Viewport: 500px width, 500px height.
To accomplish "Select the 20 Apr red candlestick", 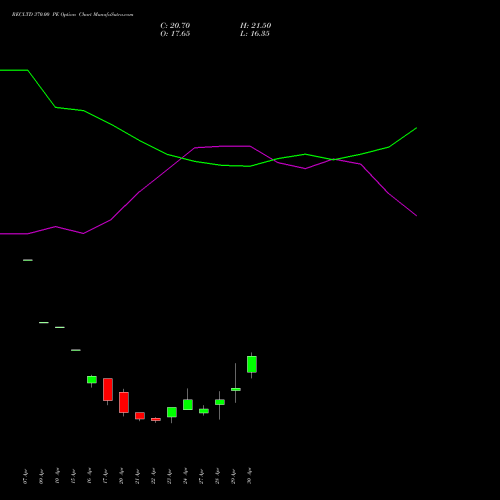I will click(x=124, y=402).
